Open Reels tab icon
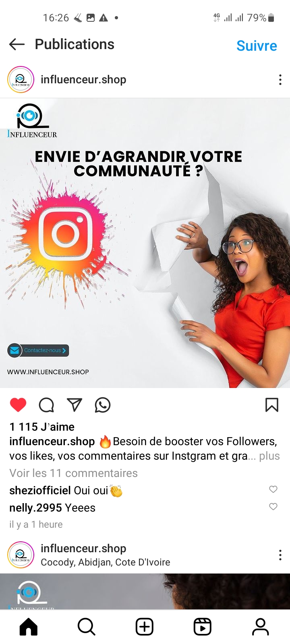 [x=203, y=627]
